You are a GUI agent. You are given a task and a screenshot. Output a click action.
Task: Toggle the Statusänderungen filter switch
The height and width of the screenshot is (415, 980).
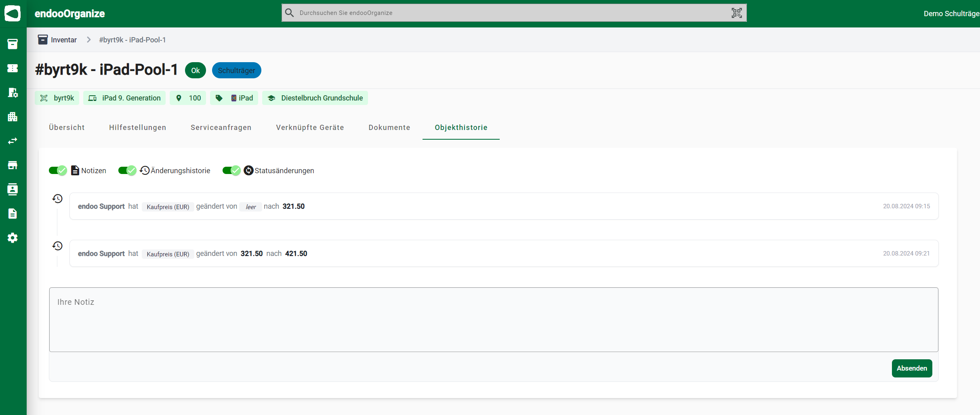pyautogui.click(x=231, y=170)
